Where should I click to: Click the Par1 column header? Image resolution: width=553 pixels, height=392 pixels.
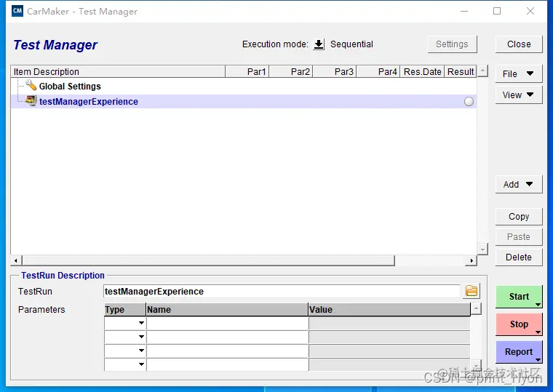click(x=247, y=71)
